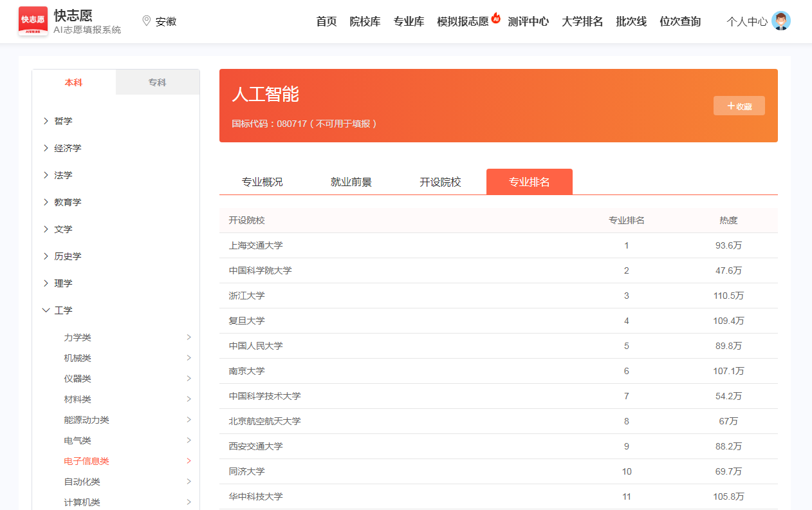This screenshot has height=510, width=812.
Task: Open 大学排名 in top navigation
Action: (582, 21)
